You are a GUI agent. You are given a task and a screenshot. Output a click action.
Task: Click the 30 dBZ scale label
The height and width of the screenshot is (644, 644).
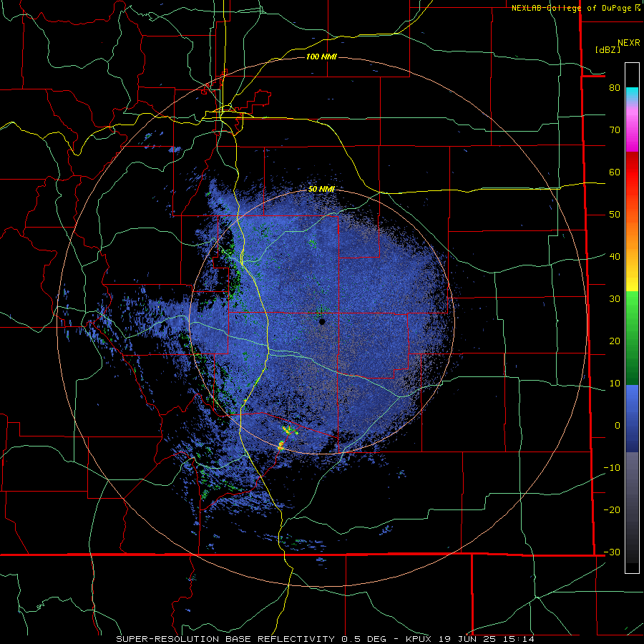tap(615, 298)
